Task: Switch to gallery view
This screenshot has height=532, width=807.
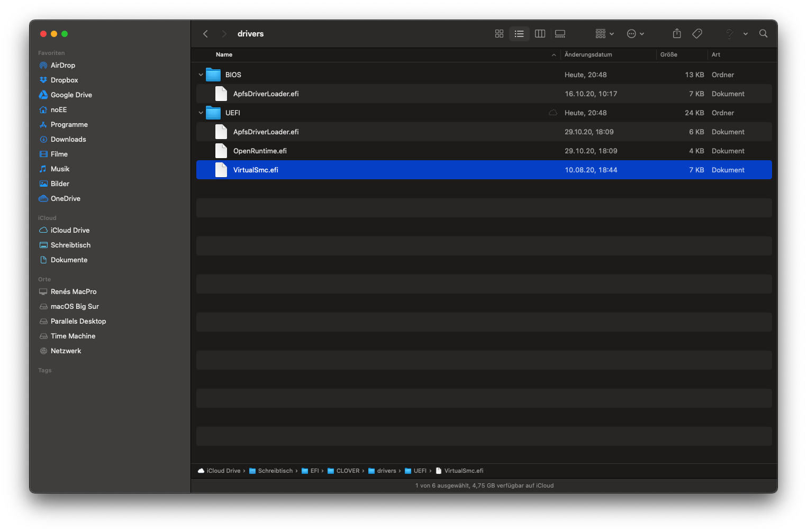Action: pos(560,34)
